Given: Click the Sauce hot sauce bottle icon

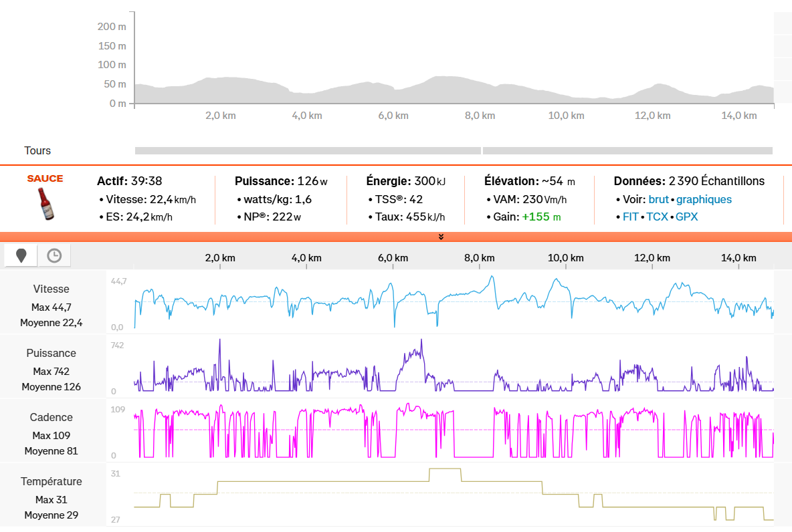Looking at the screenshot, I should pos(45,204).
